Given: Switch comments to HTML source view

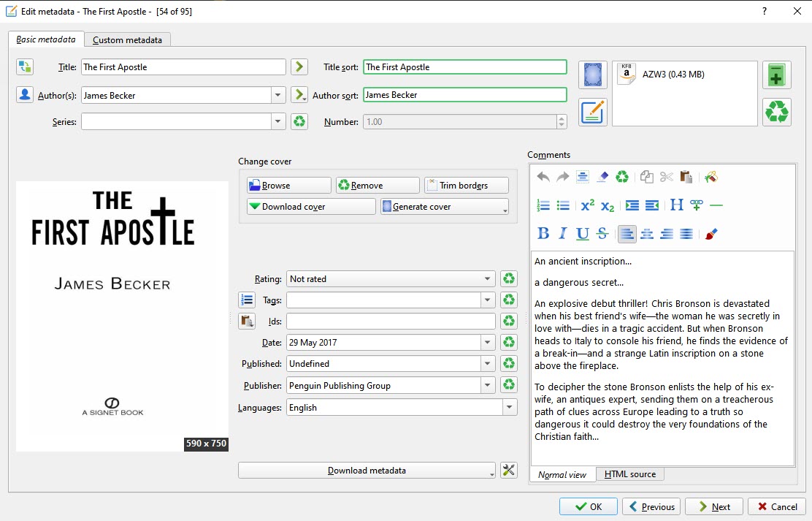Looking at the screenshot, I should click(630, 474).
